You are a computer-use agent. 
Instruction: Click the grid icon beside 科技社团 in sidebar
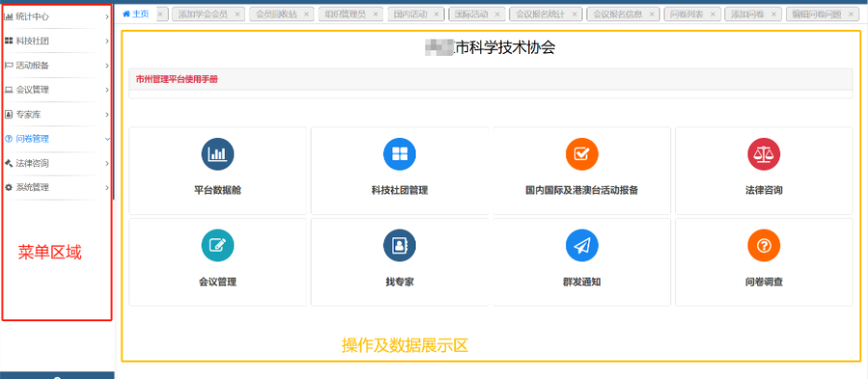point(9,41)
